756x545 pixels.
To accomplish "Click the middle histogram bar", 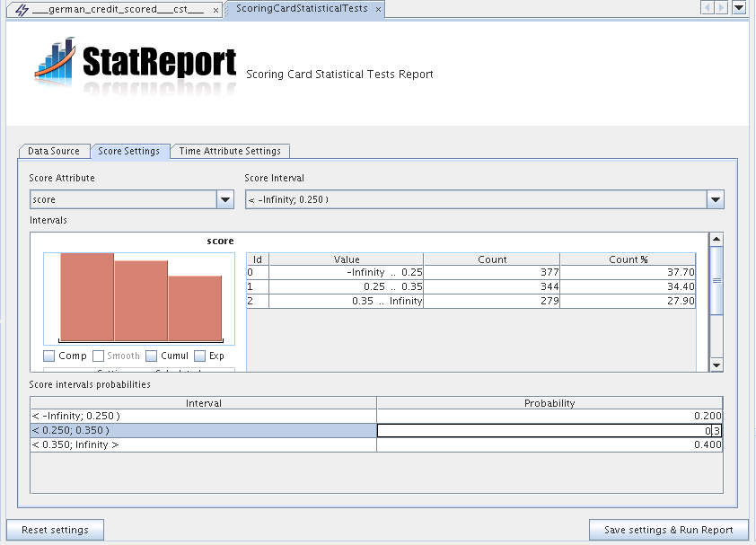I will 141,301.
